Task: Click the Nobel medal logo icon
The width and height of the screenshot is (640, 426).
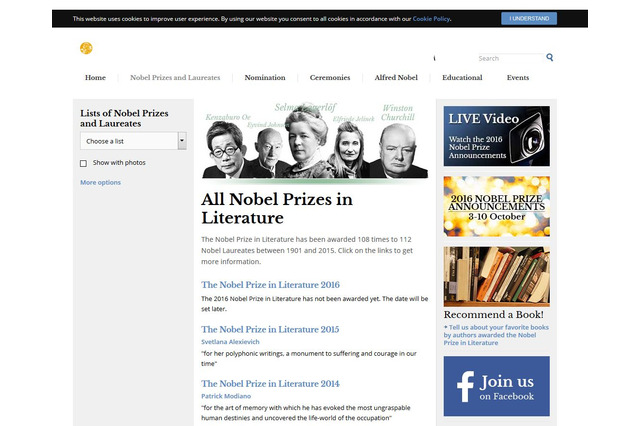Action: pyautogui.click(x=86, y=48)
